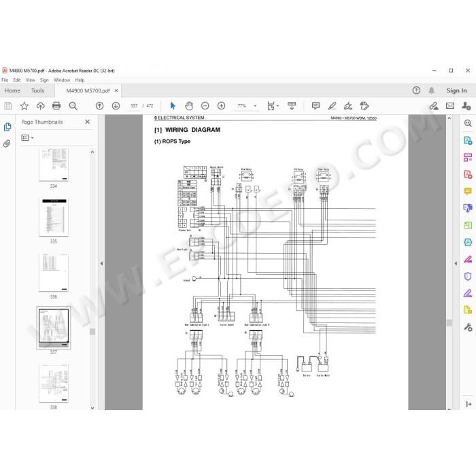Select the page 337 thumbnail

click(x=54, y=328)
